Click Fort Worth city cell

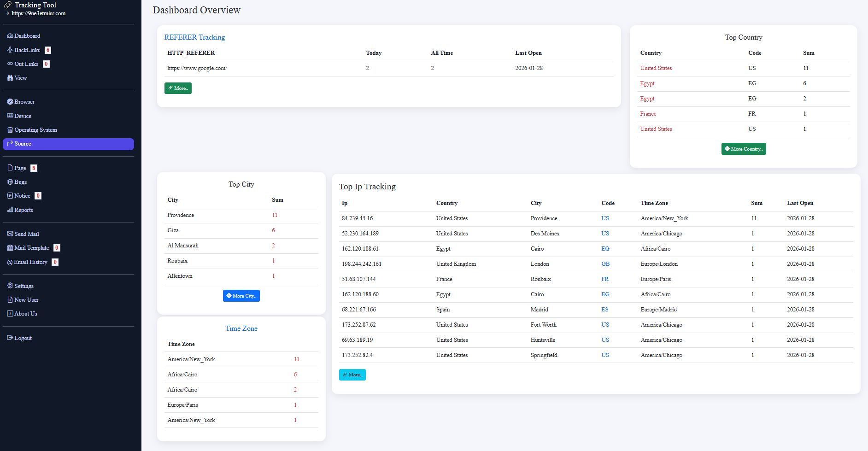544,325
